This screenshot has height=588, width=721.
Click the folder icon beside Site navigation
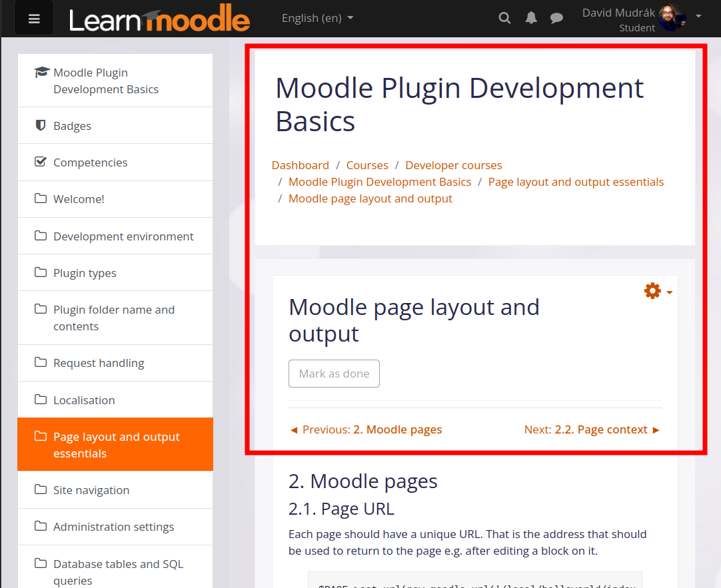point(41,489)
